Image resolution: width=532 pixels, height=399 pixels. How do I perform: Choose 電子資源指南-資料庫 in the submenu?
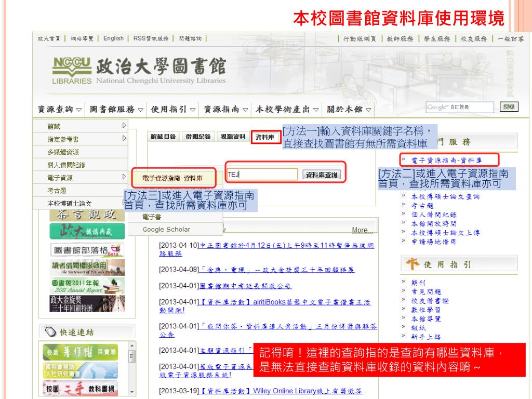click(173, 178)
